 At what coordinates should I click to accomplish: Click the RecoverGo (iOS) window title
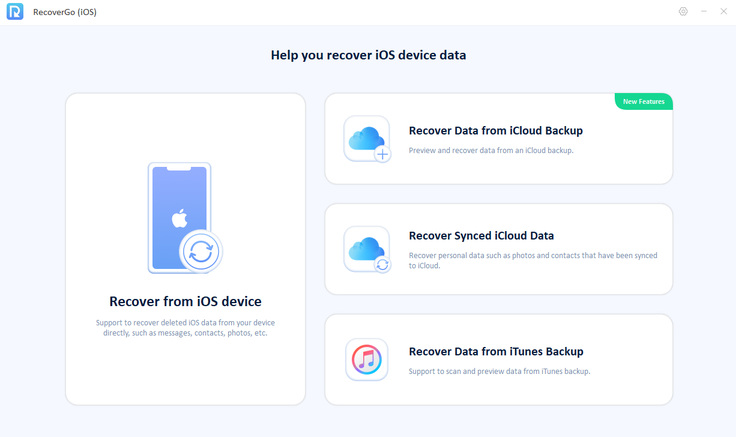(65, 12)
